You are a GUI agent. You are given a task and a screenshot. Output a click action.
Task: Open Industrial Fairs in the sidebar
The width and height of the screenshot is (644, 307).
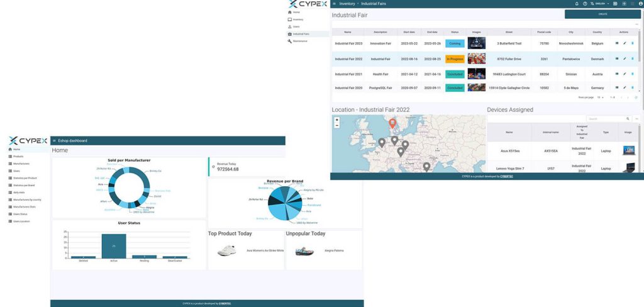pyautogui.click(x=301, y=34)
